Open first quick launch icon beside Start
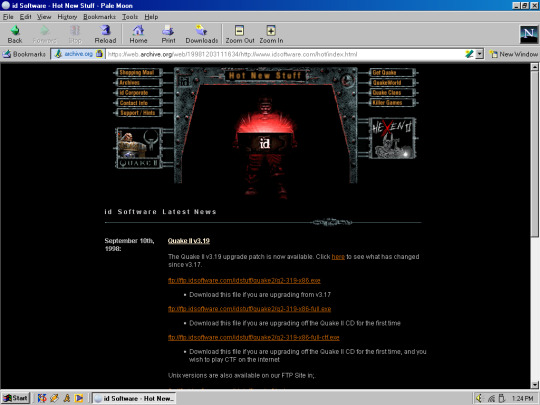Screen dimensions: 540x405 42,398
